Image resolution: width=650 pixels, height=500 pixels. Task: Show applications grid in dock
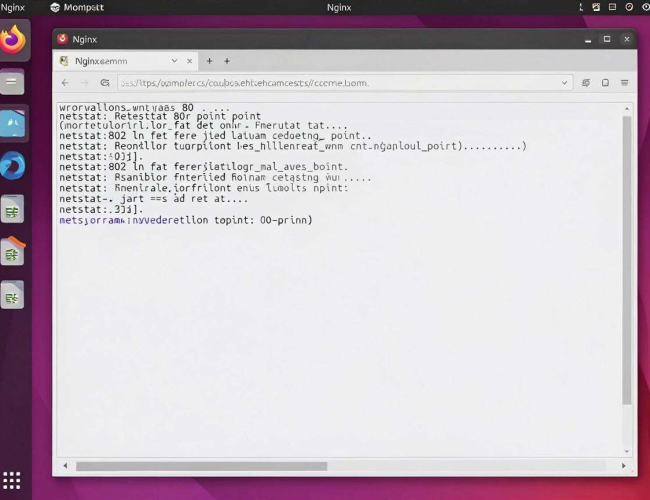pyautogui.click(x=12, y=480)
